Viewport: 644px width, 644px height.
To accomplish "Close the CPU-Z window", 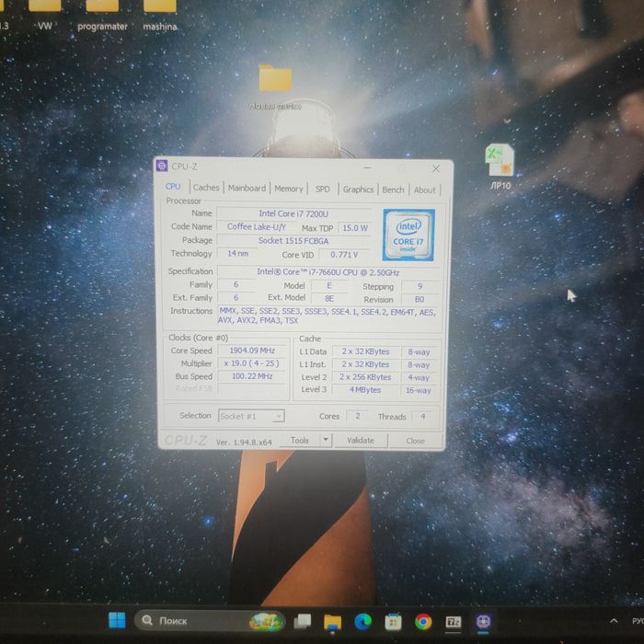I will pyautogui.click(x=436, y=168).
